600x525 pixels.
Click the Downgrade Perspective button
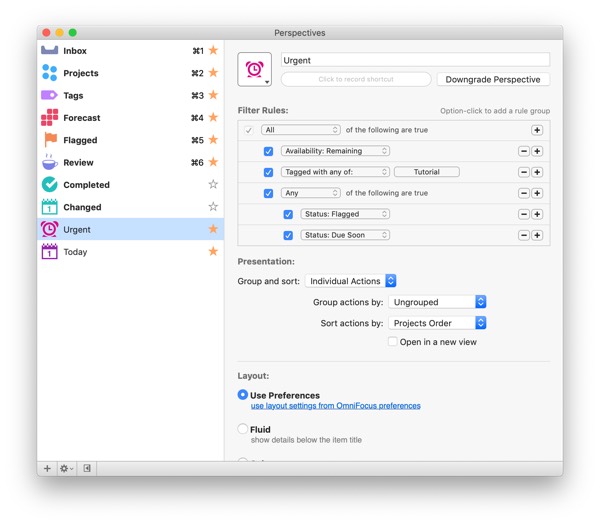(493, 79)
